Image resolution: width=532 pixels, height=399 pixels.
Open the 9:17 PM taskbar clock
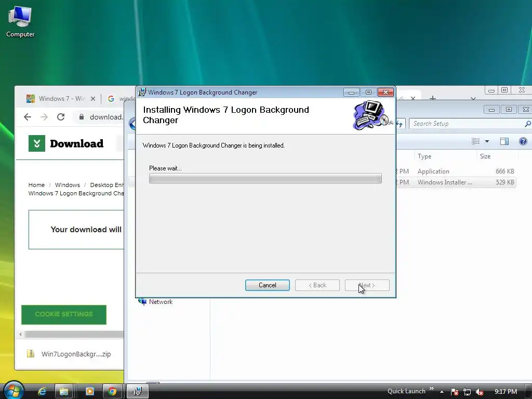coord(506,392)
